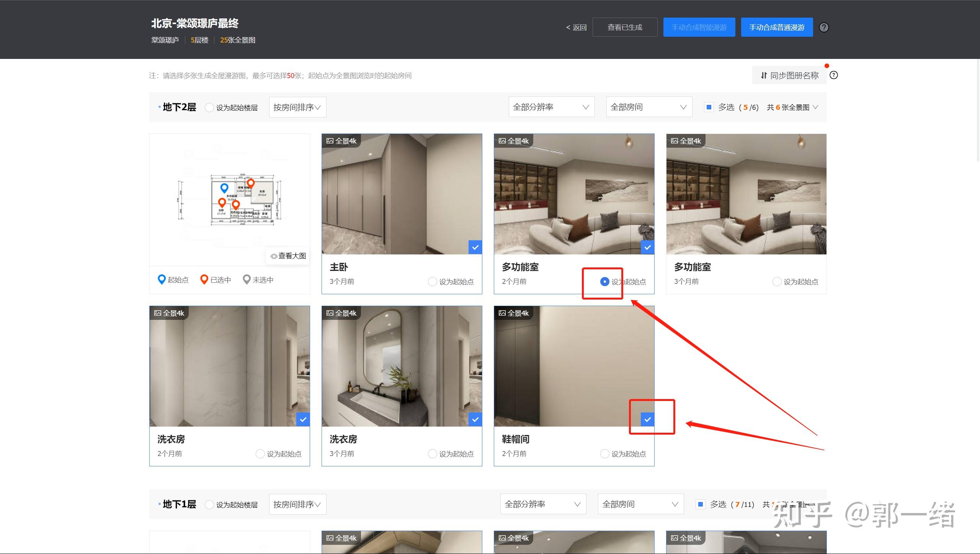The width and height of the screenshot is (980, 554).
Task: Click the orange pin near 车库 on floor plan
Action: pos(251,183)
